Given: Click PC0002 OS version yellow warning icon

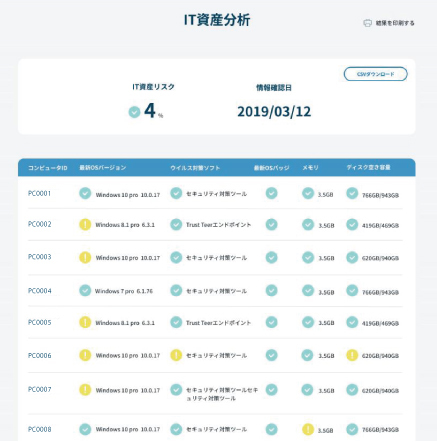Looking at the screenshot, I should pyautogui.click(x=85, y=224).
